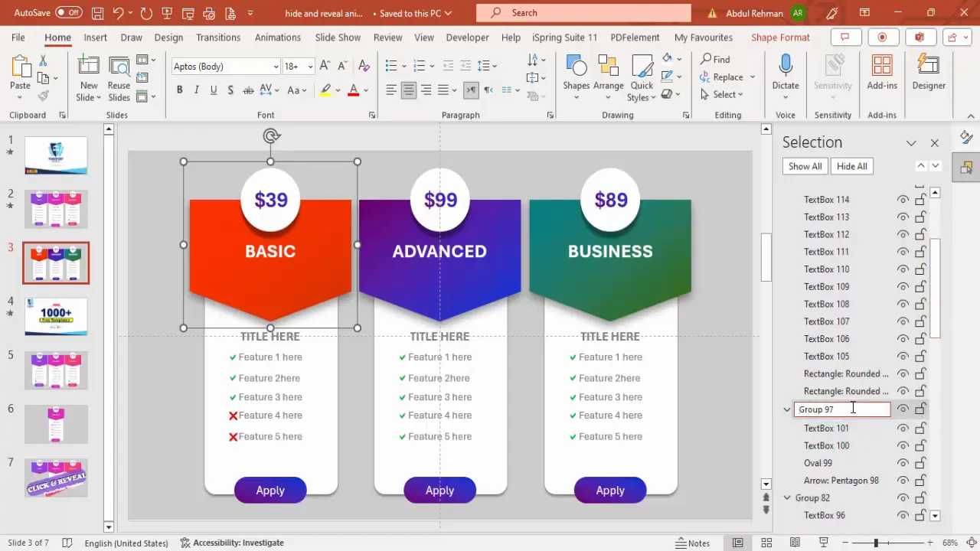Click the font color red swatch
This screenshot has width=980, height=551.
point(354,90)
